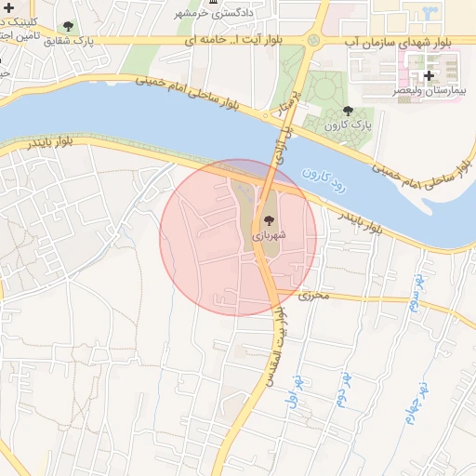Click the بیمارستان ولیعصر hospital label
The height and width of the screenshot is (476, 476).
pyautogui.click(x=430, y=91)
